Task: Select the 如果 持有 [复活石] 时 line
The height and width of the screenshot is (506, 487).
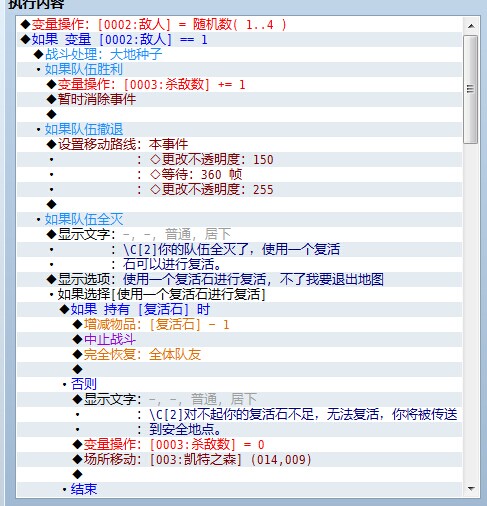Action: [239, 310]
